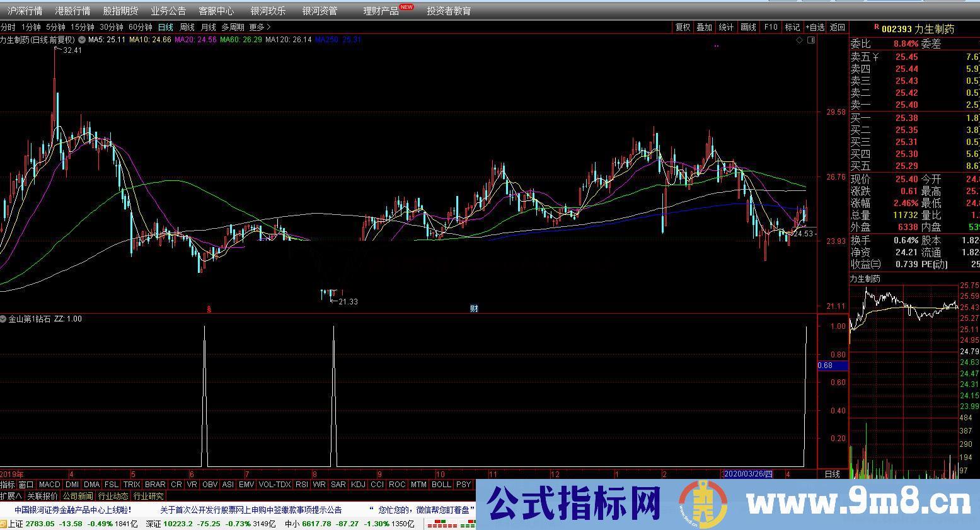Switch indicator to RSI
This screenshot has height=530, width=980.
pos(302,485)
